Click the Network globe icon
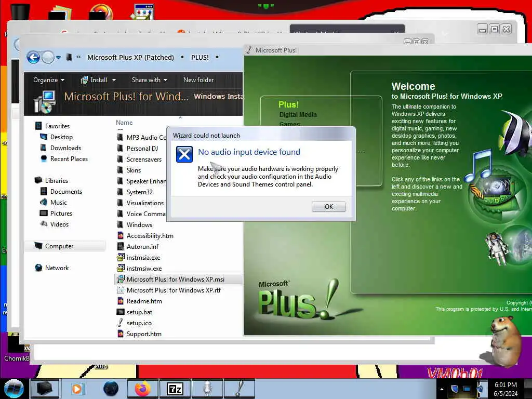 [38, 268]
